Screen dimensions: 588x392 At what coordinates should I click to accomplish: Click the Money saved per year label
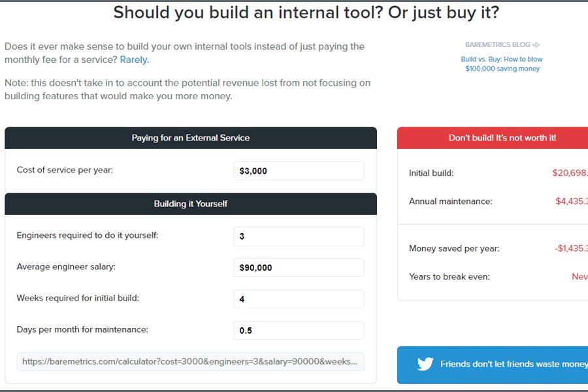coord(454,248)
